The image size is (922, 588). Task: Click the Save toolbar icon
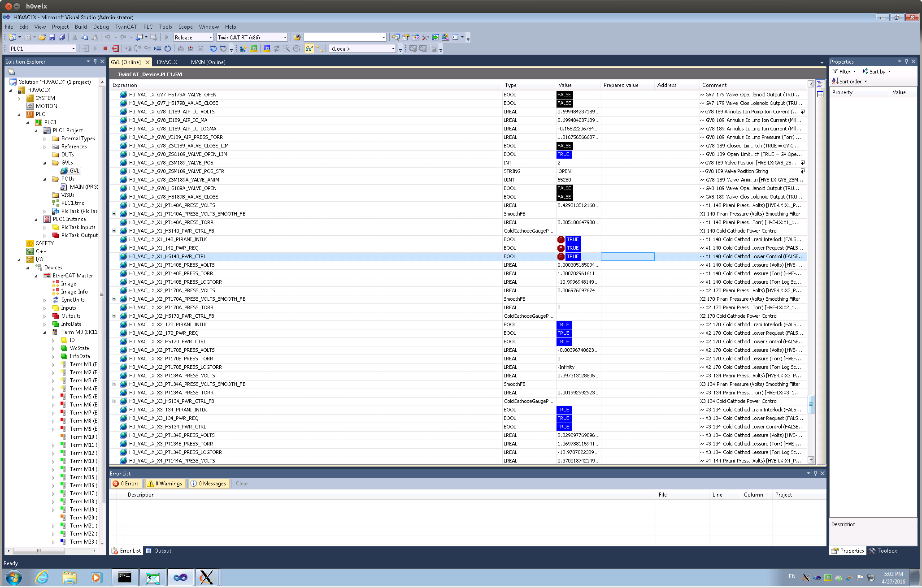click(x=52, y=37)
